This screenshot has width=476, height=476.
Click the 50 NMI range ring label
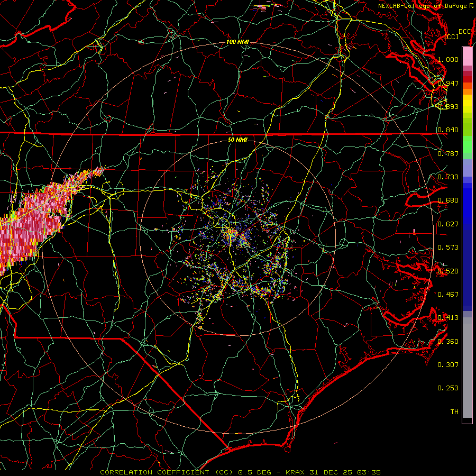click(237, 140)
